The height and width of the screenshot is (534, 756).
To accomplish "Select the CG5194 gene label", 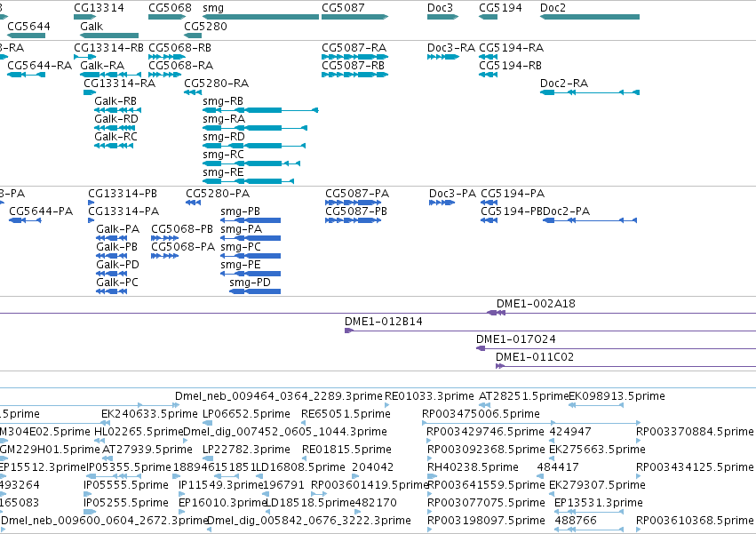I will tap(500, 8).
